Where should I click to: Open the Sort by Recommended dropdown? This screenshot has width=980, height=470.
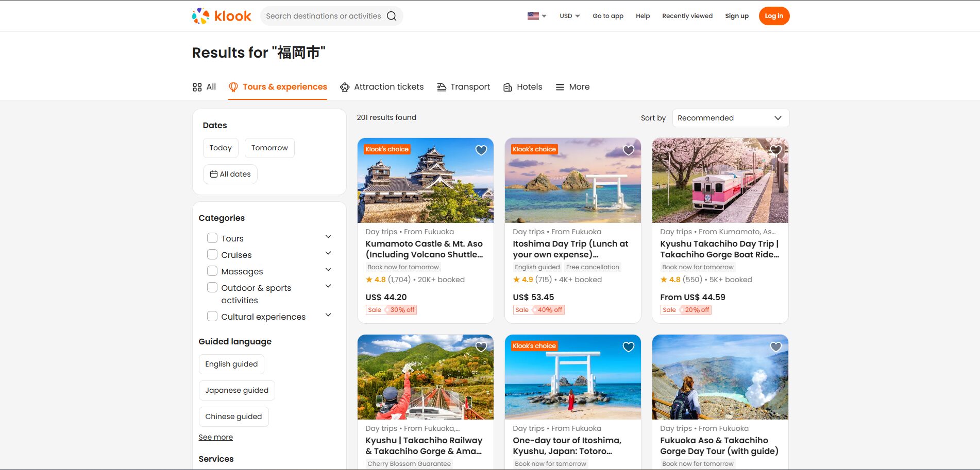(x=730, y=118)
